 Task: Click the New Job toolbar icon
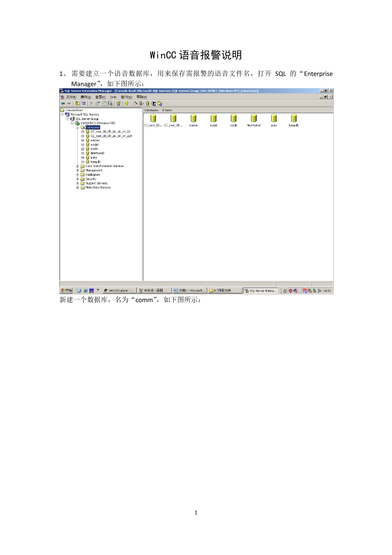160,103
